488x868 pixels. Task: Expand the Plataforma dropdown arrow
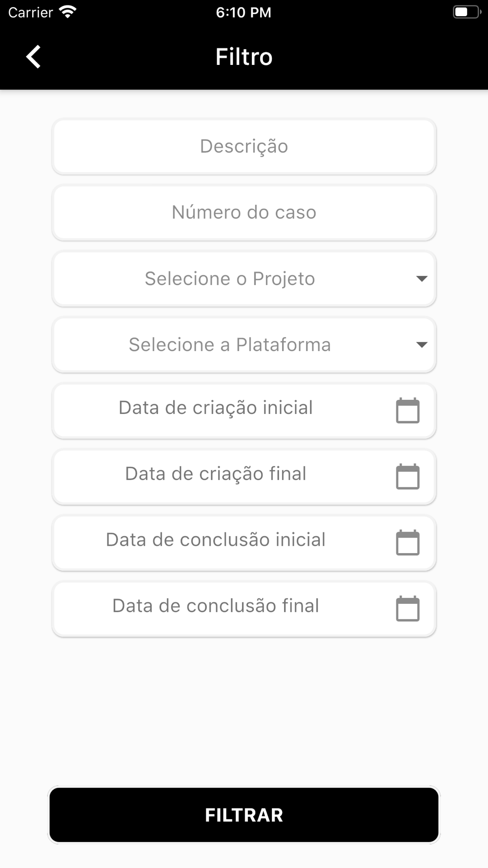pyautogui.click(x=422, y=345)
